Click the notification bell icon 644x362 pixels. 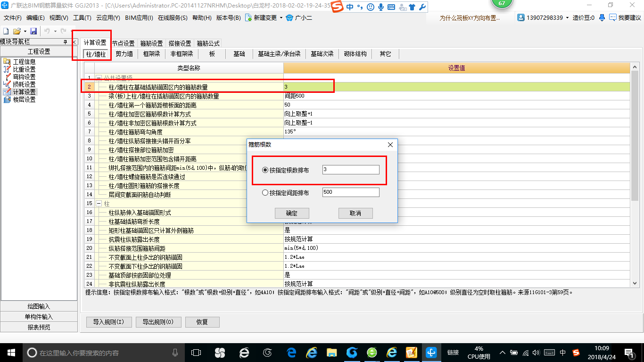pos(602,17)
